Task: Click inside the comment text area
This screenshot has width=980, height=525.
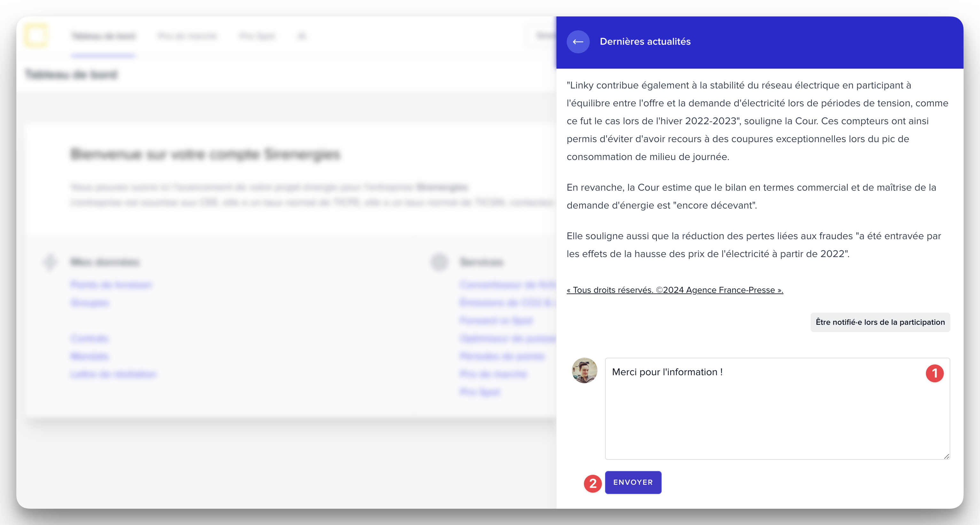Action: point(776,415)
